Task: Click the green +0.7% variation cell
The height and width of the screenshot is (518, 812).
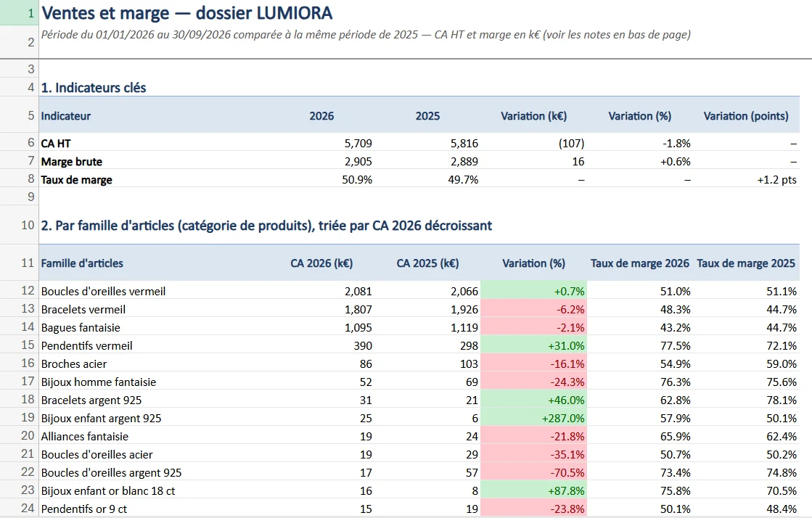Action: click(534, 290)
